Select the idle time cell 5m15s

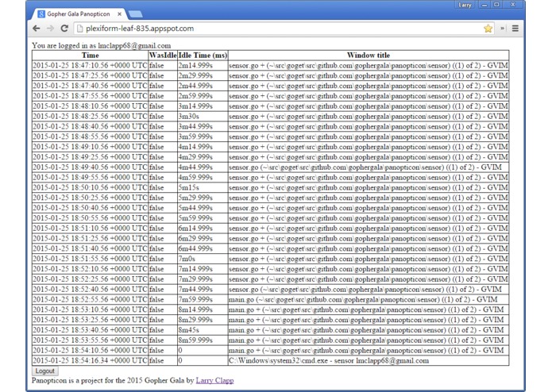click(203, 188)
